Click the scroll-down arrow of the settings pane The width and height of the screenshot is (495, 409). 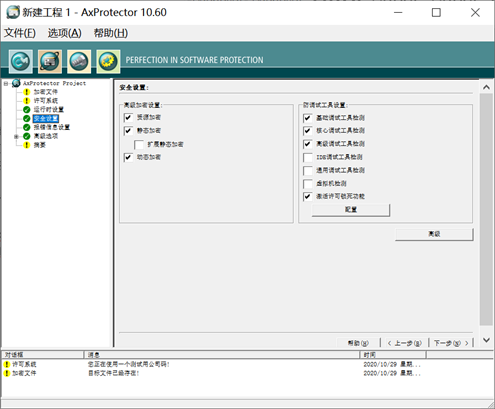486,340
